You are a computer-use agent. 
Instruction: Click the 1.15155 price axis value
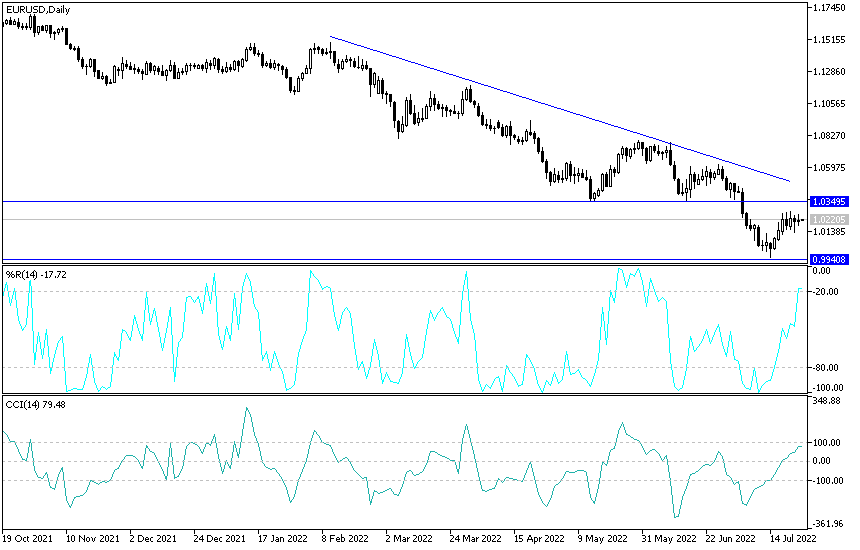click(829, 39)
